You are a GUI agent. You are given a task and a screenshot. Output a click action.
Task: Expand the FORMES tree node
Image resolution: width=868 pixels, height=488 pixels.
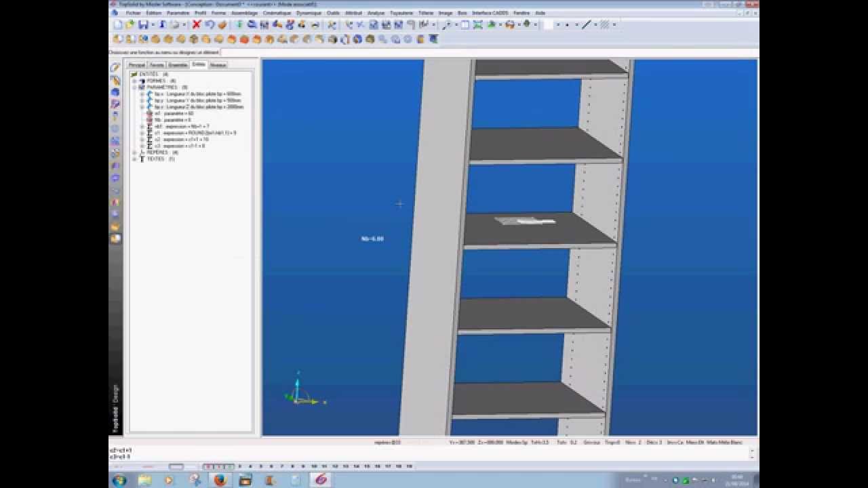pos(135,81)
